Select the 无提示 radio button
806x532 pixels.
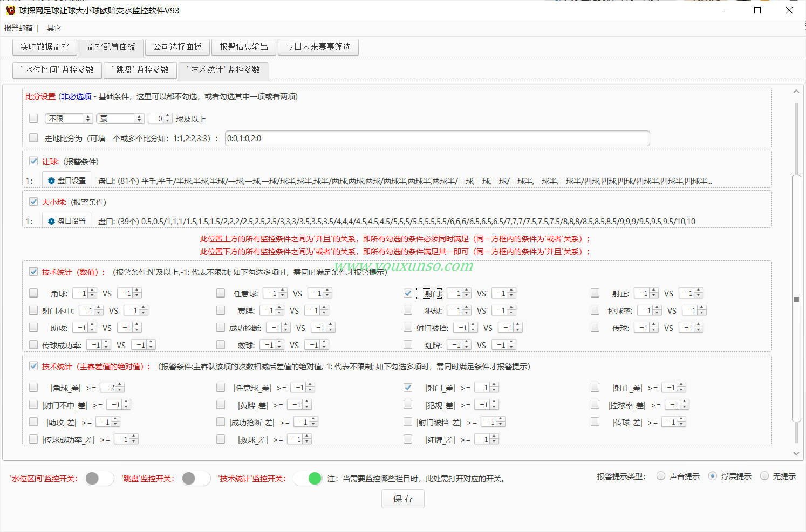(764, 476)
